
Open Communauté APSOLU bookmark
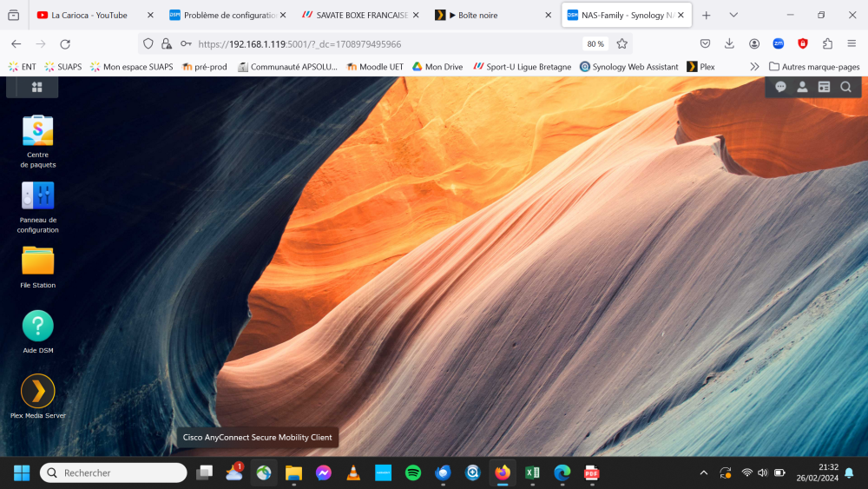[x=287, y=67]
